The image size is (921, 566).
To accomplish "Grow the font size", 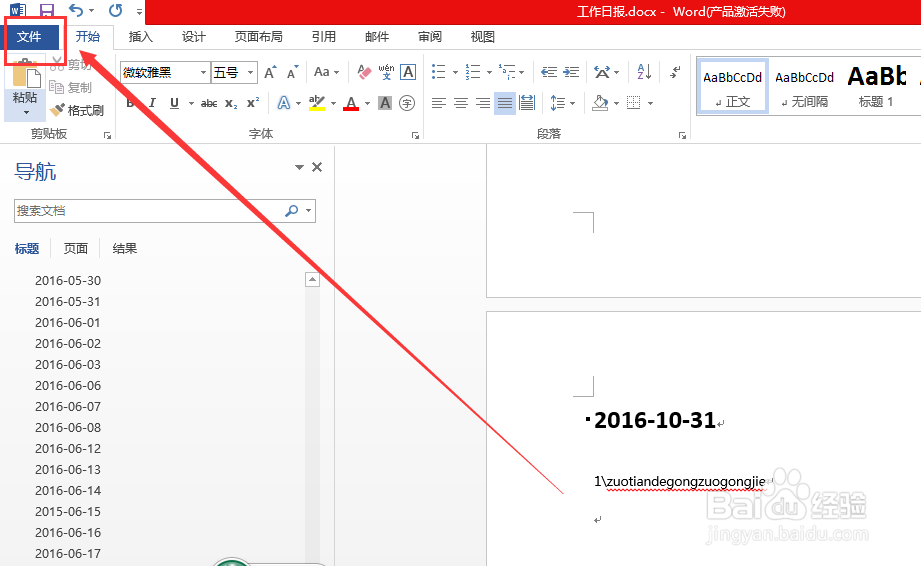I will click(270, 72).
